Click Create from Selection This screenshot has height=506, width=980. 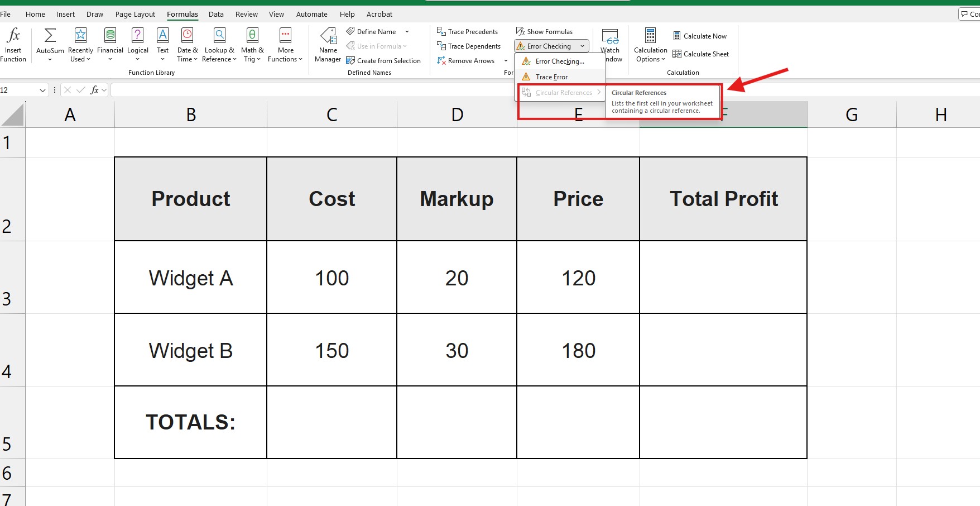(384, 60)
